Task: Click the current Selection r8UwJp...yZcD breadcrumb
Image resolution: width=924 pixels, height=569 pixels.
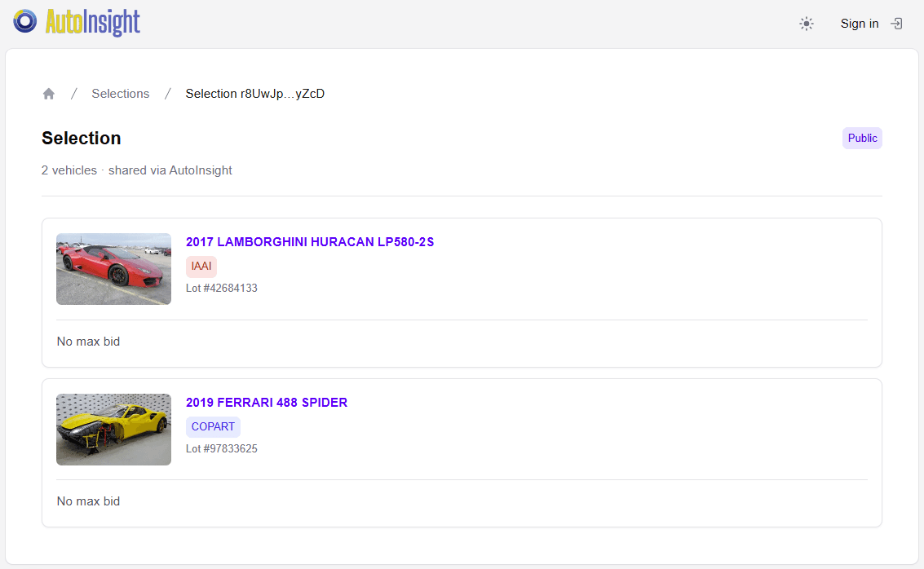Action: pos(254,94)
